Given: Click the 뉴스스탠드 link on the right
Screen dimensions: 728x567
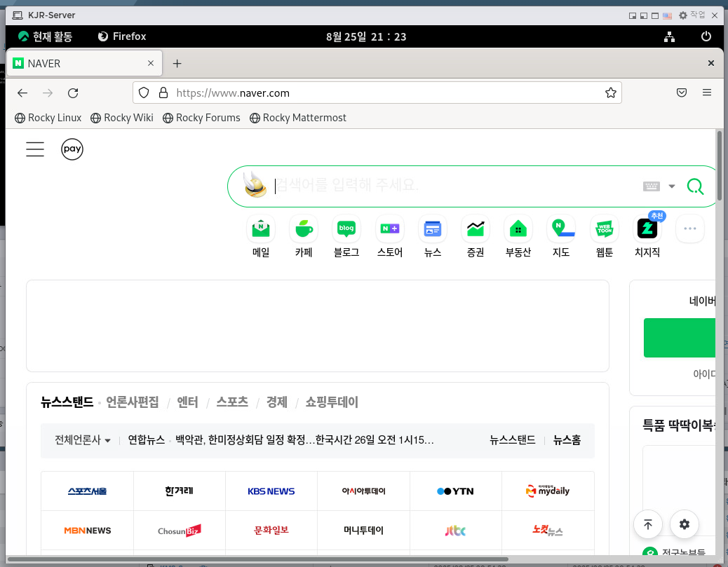Looking at the screenshot, I should coord(513,440).
